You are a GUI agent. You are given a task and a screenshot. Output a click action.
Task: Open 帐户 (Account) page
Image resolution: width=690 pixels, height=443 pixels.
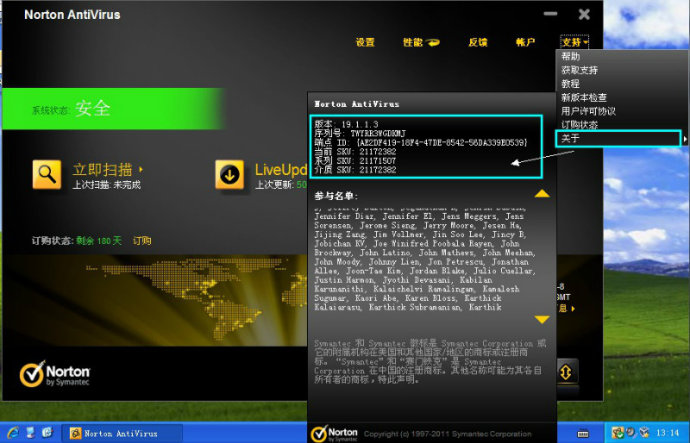coord(525,42)
